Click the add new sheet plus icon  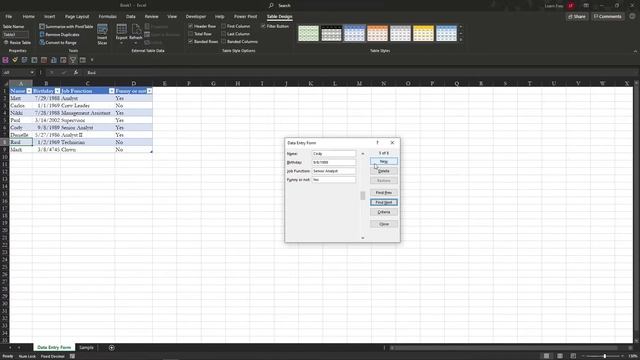[111, 348]
